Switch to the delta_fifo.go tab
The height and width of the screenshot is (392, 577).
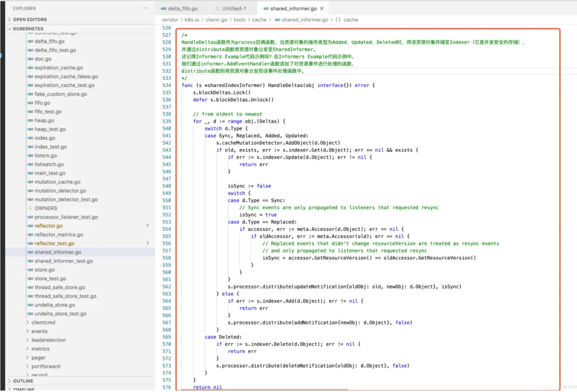(182, 8)
